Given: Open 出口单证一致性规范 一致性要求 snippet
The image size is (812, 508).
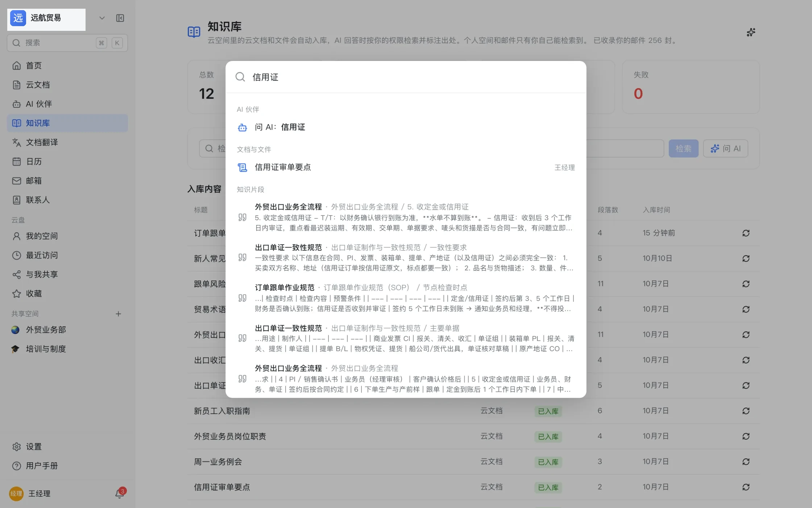Looking at the screenshot, I should pyautogui.click(x=406, y=258).
